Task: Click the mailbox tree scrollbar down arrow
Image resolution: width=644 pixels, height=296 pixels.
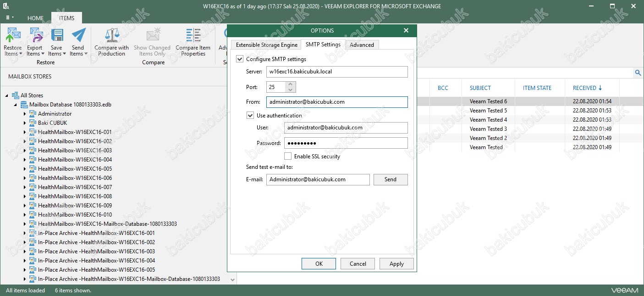Action: pyautogui.click(x=232, y=279)
